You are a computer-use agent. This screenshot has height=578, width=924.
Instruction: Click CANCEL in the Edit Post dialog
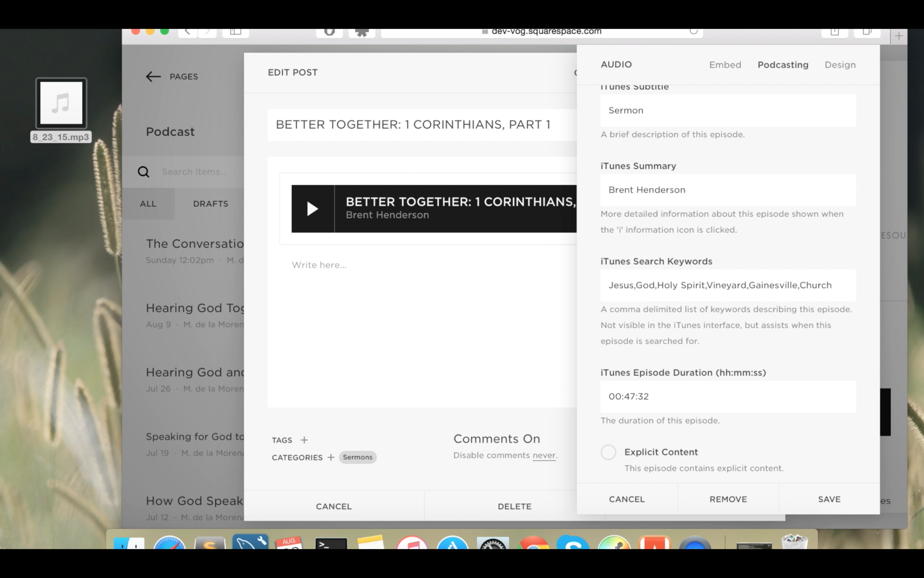coord(333,506)
